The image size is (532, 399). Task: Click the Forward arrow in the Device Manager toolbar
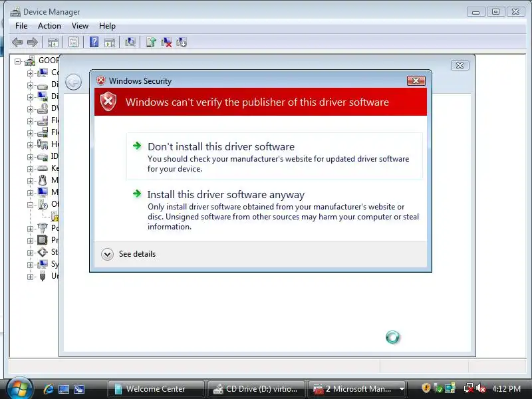[32, 43]
